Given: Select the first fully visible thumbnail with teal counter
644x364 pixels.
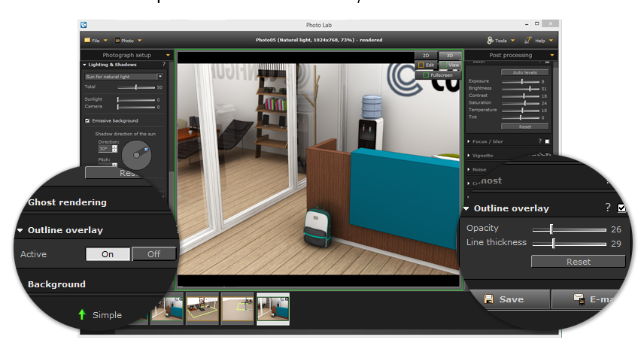Looking at the screenshot, I should tap(167, 308).
